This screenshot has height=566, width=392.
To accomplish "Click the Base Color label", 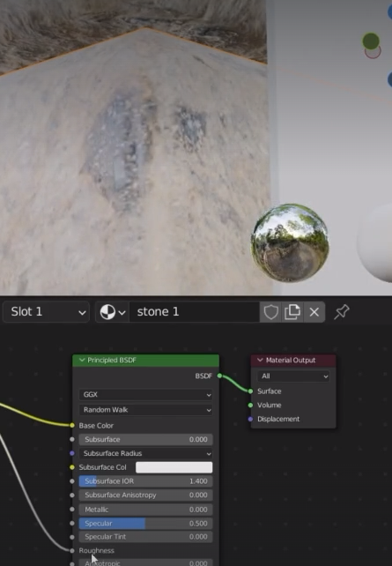I will tap(96, 426).
